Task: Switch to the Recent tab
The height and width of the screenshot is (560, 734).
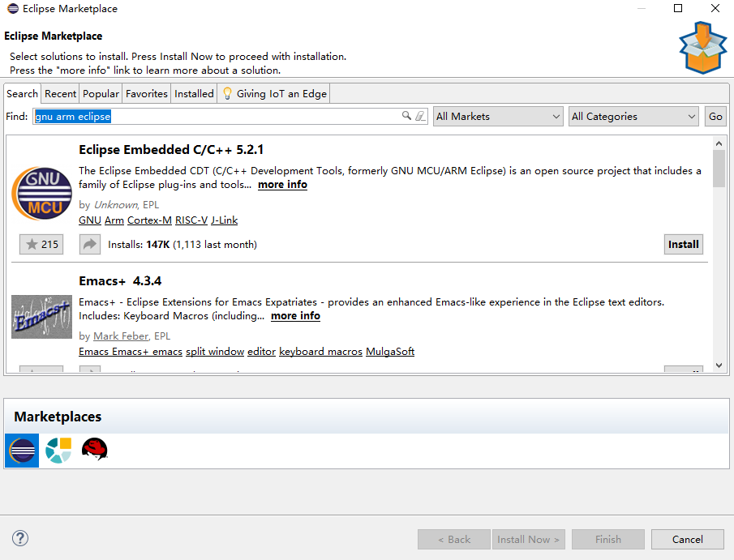Action: 60,93
